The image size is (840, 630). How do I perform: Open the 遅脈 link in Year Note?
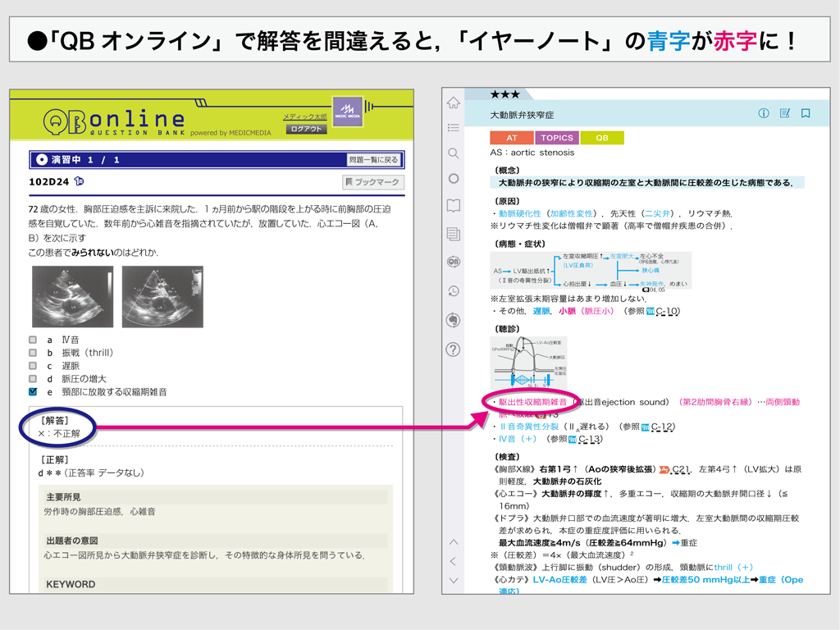541,311
